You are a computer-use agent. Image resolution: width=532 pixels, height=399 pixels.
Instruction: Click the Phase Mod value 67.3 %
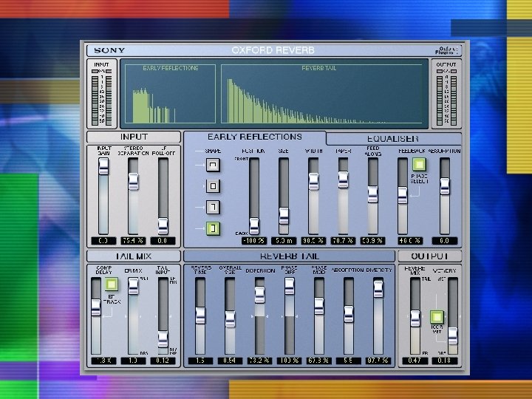click(x=319, y=361)
